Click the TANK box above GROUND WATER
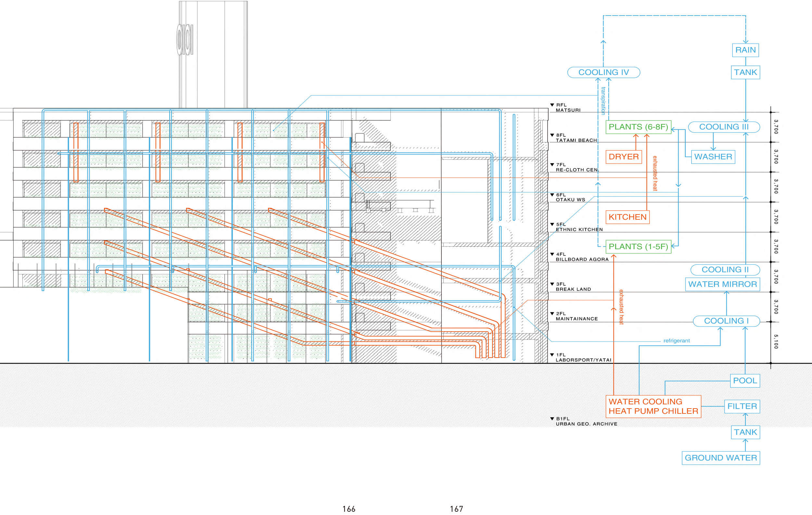The height and width of the screenshot is (515, 812). [x=745, y=433]
